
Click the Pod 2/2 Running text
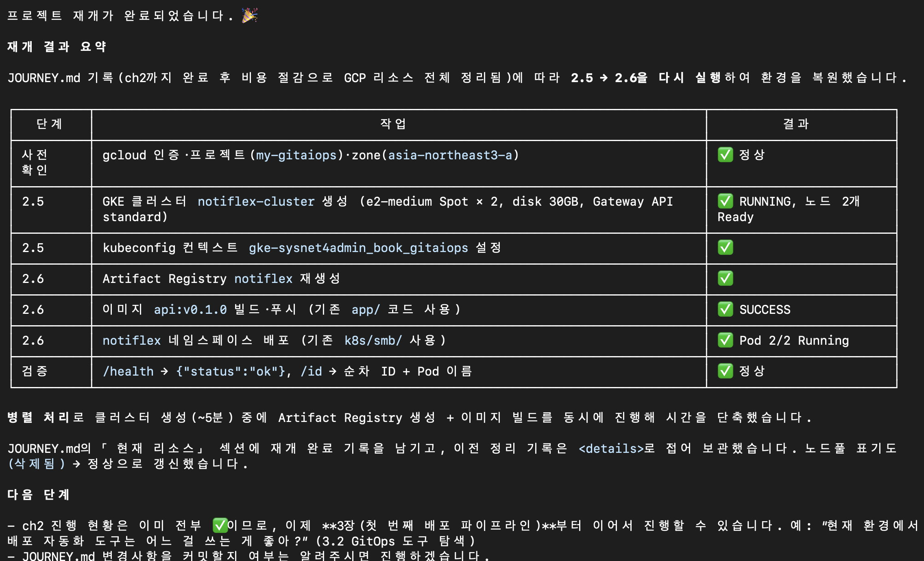(x=794, y=340)
